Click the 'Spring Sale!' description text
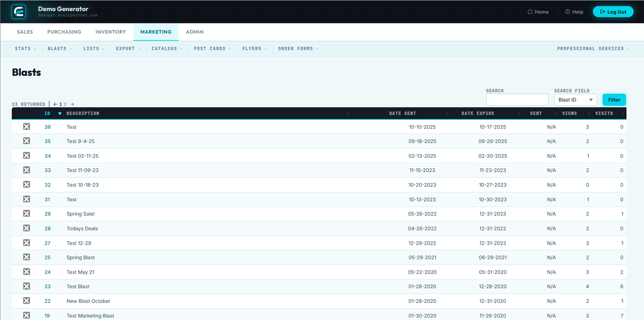This screenshot has width=644, height=320. [x=81, y=214]
